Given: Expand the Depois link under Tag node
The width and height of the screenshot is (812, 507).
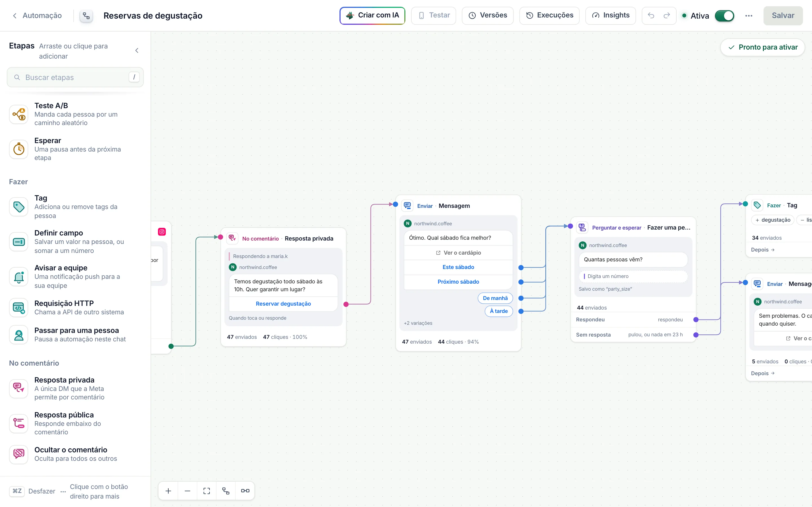Looking at the screenshot, I should point(763,250).
